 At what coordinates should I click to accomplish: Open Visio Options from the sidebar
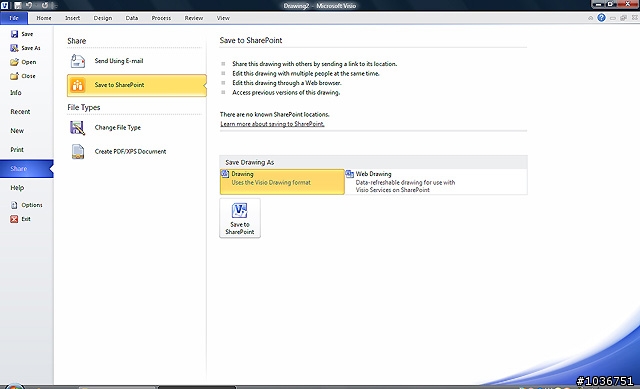27,205
